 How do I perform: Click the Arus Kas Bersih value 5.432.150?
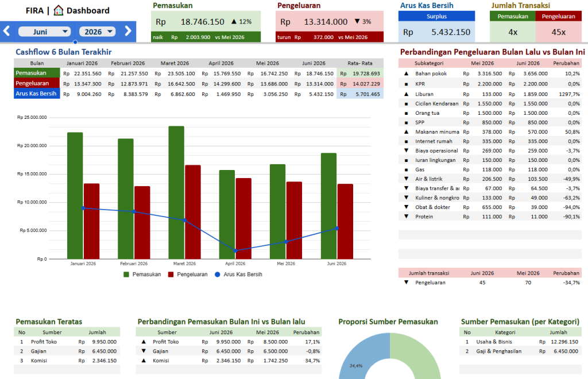(x=451, y=32)
